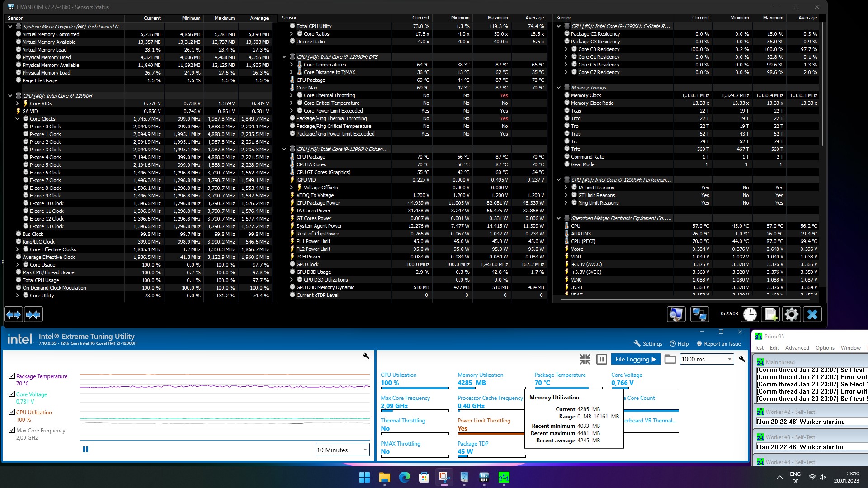Start HWiNFO logging file-plus icon
Screen dimensions: 868x488
click(x=771, y=314)
